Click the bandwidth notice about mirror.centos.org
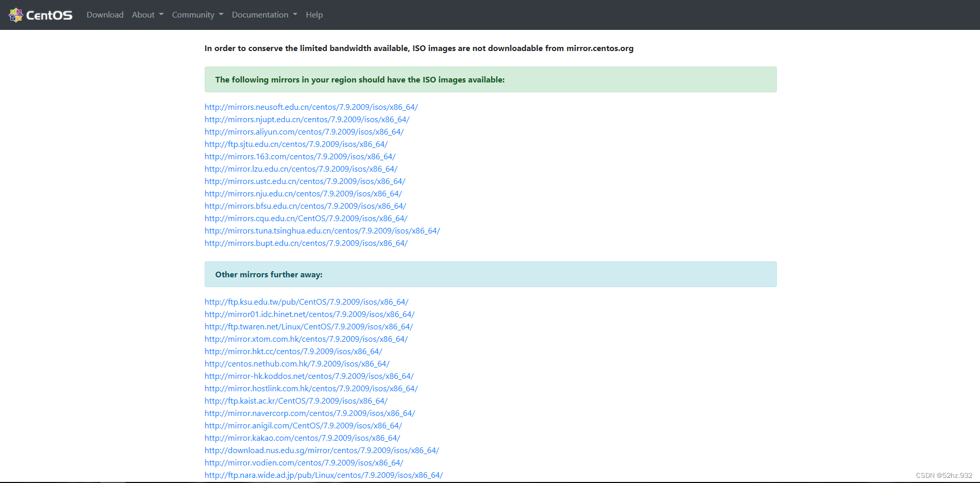This screenshot has width=980, height=483. point(419,48)
